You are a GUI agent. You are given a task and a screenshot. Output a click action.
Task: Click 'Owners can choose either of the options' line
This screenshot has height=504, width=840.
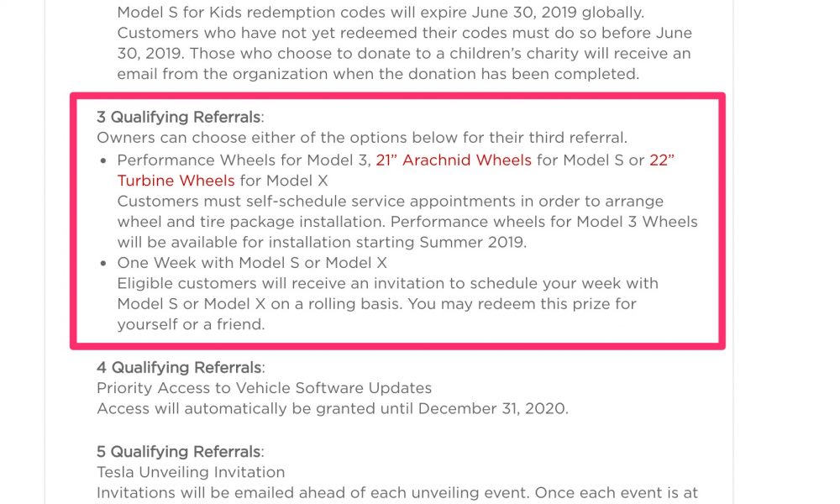(x=361, y=138)
